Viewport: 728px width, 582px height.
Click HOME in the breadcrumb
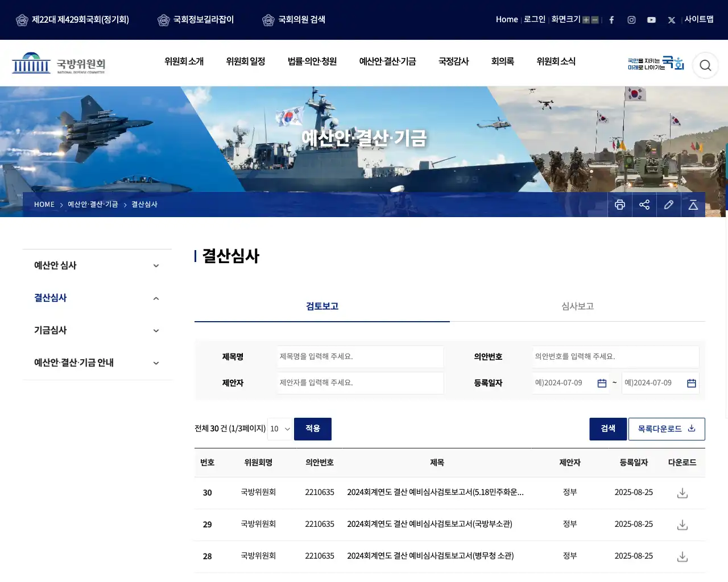pyautogui.click(x=44, y=205)
